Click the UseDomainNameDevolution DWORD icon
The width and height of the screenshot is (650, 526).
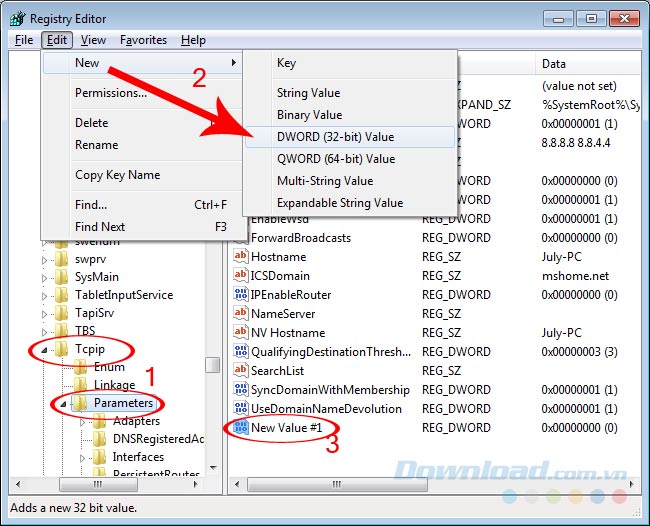coord(240,408)
